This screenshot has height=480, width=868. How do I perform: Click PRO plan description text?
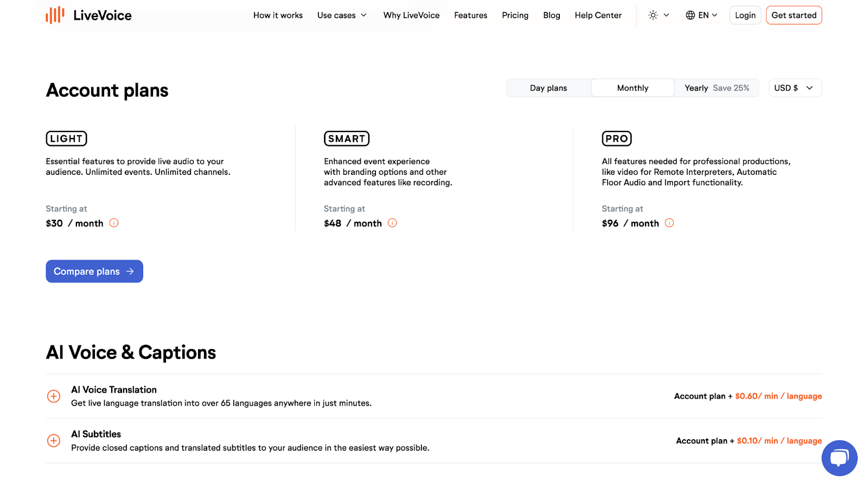click(x=696, y=172)
